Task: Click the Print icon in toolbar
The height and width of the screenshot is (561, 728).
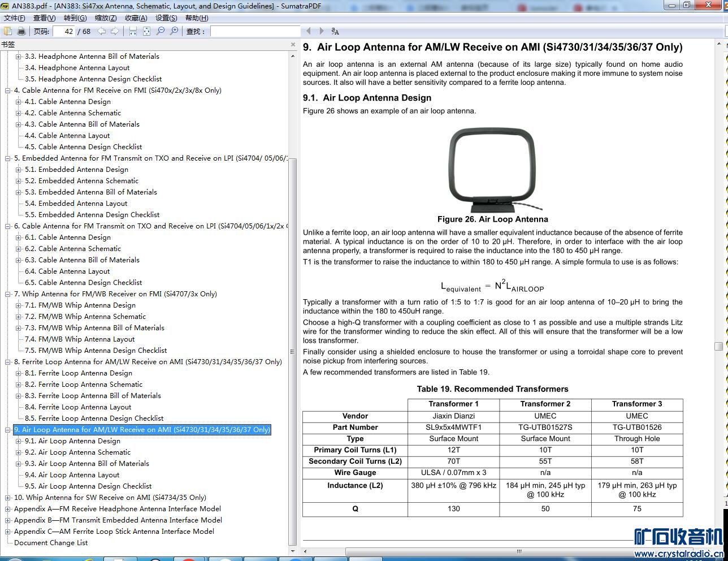Action: [x=21, y=31]
